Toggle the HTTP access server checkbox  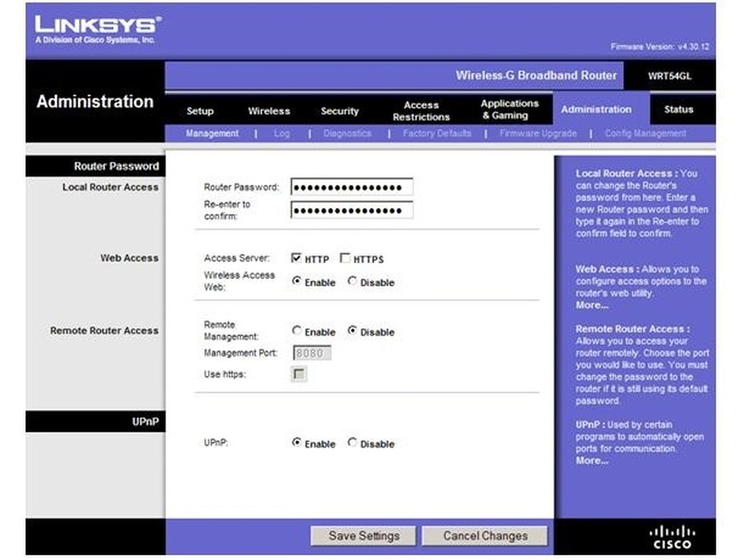[296, 258]
